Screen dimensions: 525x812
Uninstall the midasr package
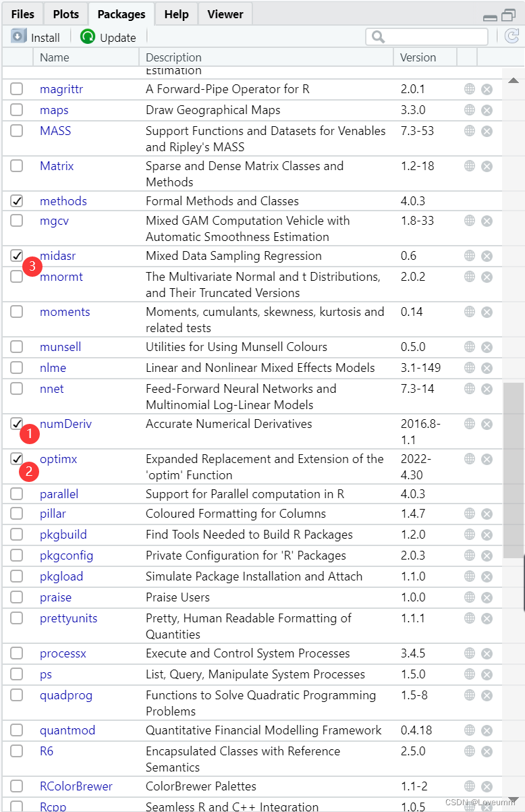(487, 256)
